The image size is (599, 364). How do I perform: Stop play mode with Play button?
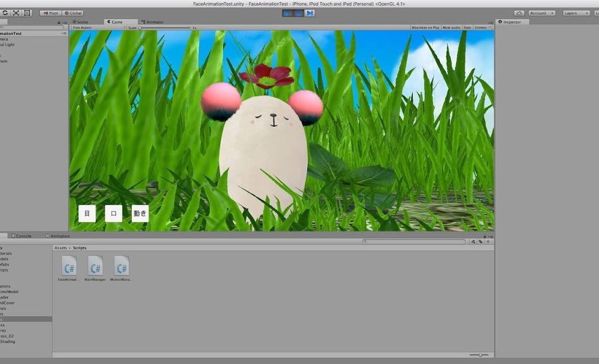287,13
